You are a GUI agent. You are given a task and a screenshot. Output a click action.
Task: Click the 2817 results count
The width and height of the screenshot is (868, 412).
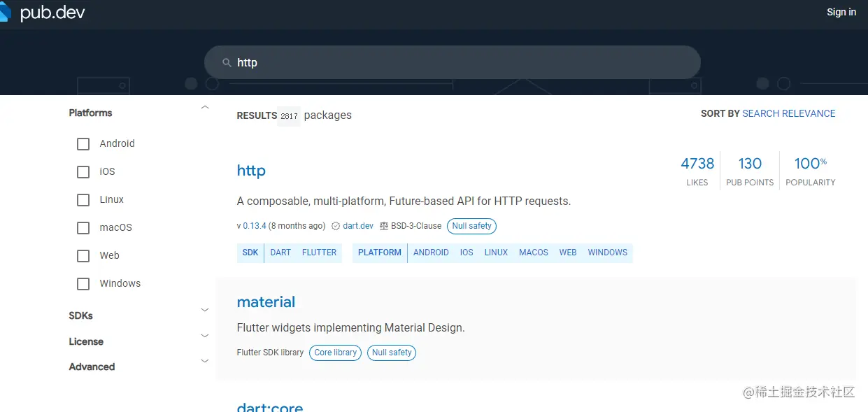click(289, 116)
